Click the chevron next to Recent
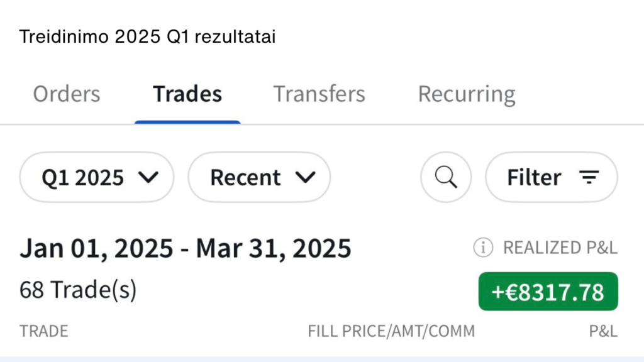This screenshot has width=644, height=362. [x=306, y=178]
